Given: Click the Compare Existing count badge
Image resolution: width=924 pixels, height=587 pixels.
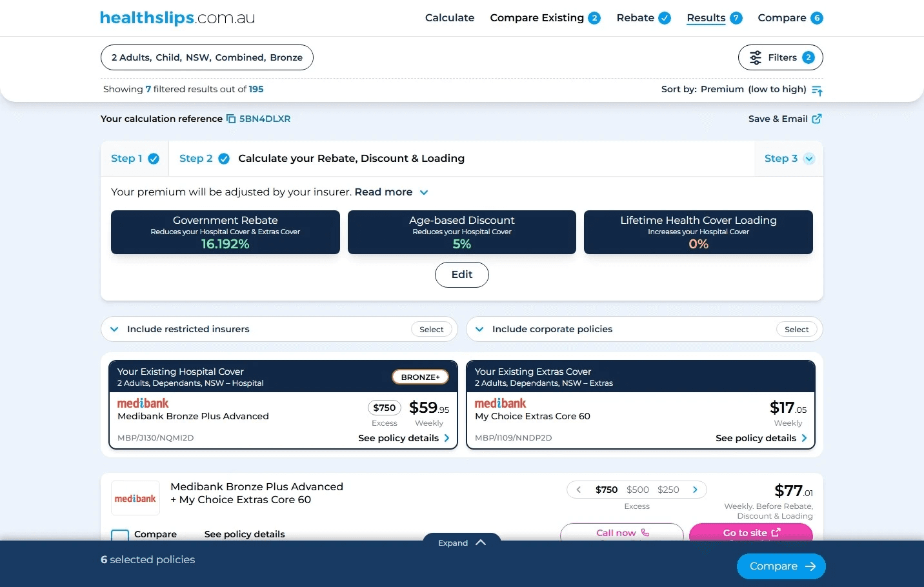Looking at the screenshot, I should coord(594,18).
